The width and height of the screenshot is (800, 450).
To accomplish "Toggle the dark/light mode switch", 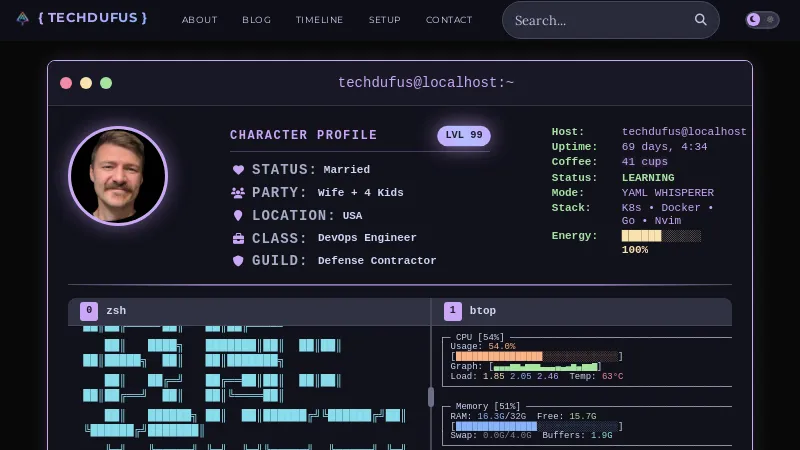I will [x=762, y=20].
